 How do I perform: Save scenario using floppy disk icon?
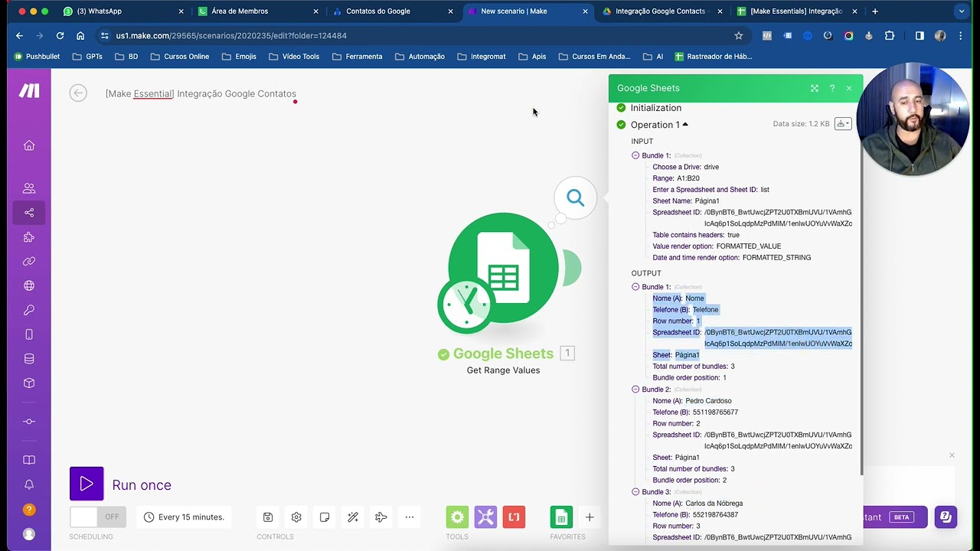click(268, 517)
